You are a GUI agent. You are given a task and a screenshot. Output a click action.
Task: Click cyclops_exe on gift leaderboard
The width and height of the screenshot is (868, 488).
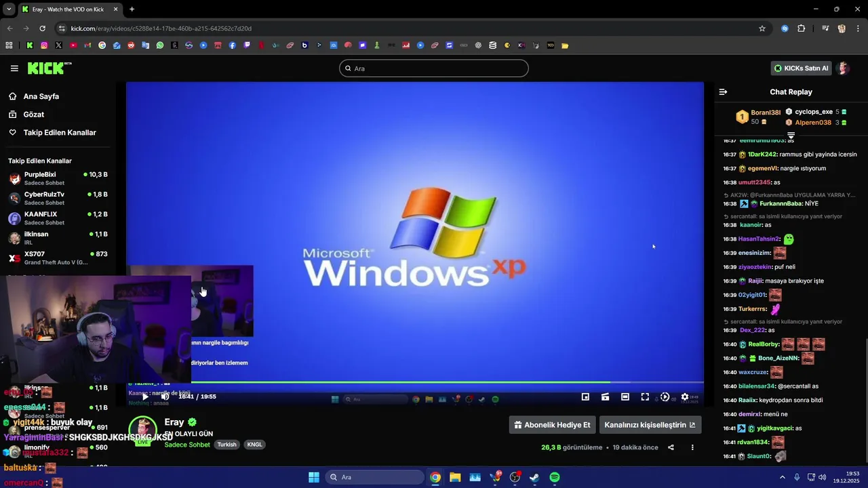814,112
